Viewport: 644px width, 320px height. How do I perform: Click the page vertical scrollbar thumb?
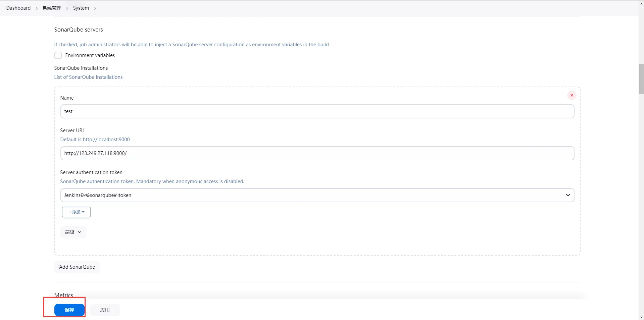(641, 79)
